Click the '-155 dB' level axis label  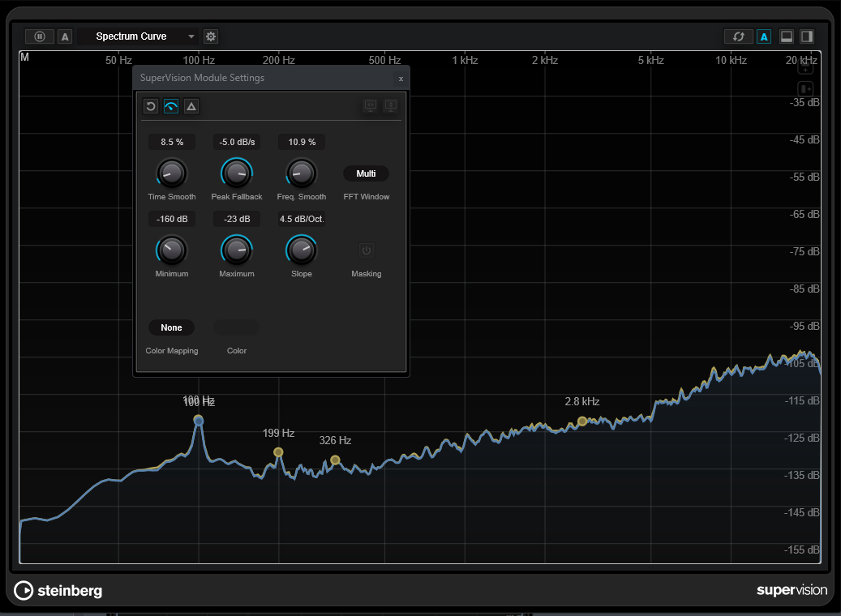click(x=802, y=550)
